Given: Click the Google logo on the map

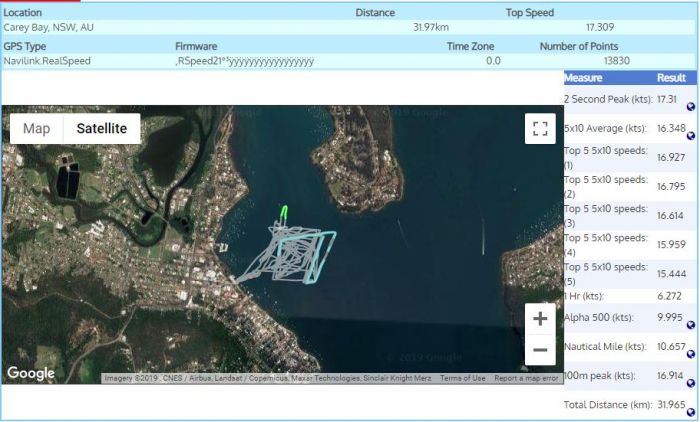Looking at the screenshot, I should 31,373.
